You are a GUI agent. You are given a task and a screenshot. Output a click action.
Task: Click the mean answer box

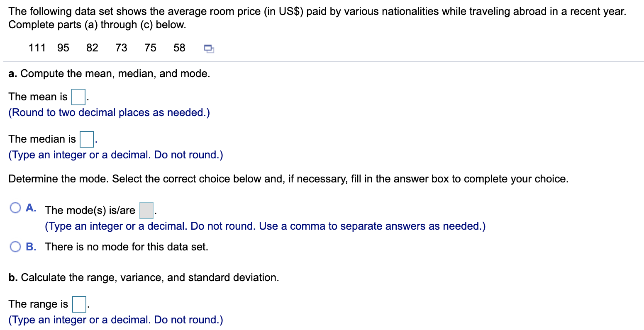point(78,96)
